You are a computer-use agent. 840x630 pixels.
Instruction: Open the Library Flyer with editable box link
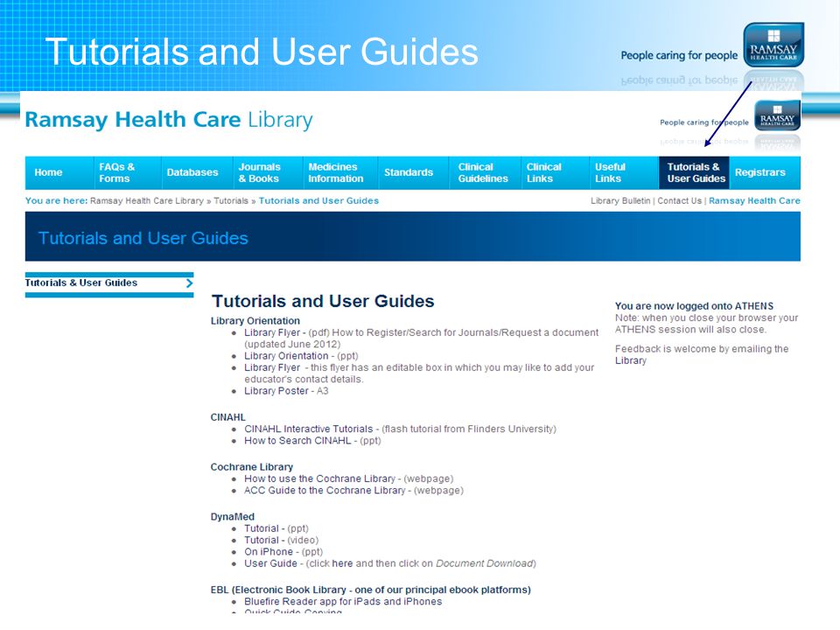pyautogui.click(x=271, y=368)
